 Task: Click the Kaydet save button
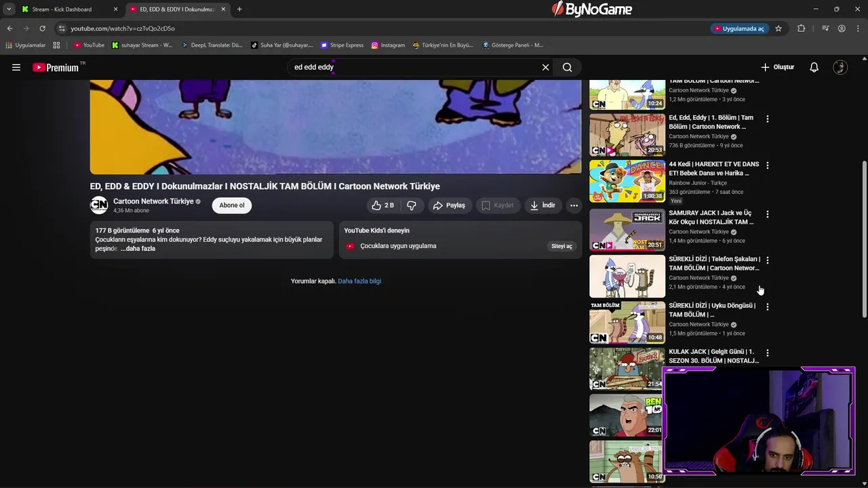pyautogui.click(x=497, y=205)
